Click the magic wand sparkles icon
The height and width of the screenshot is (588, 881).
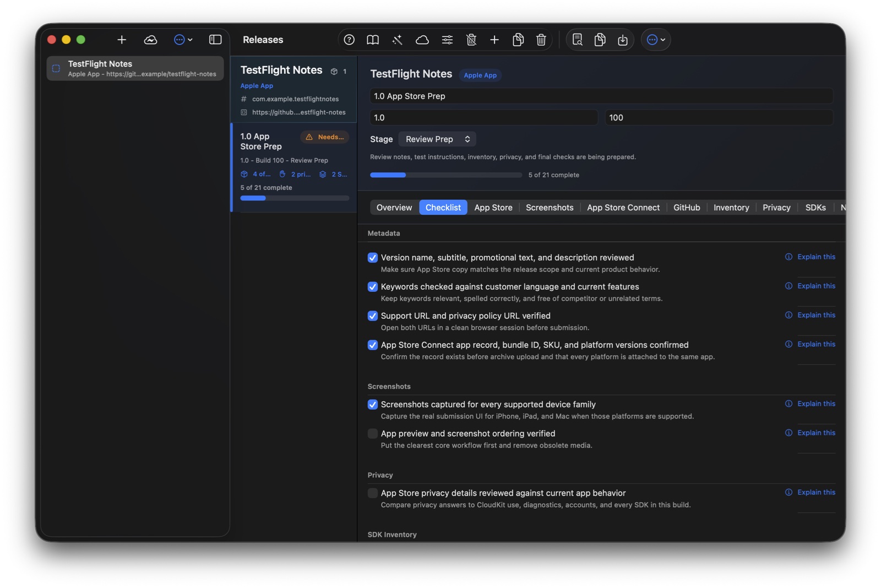[x=397, y=40]
